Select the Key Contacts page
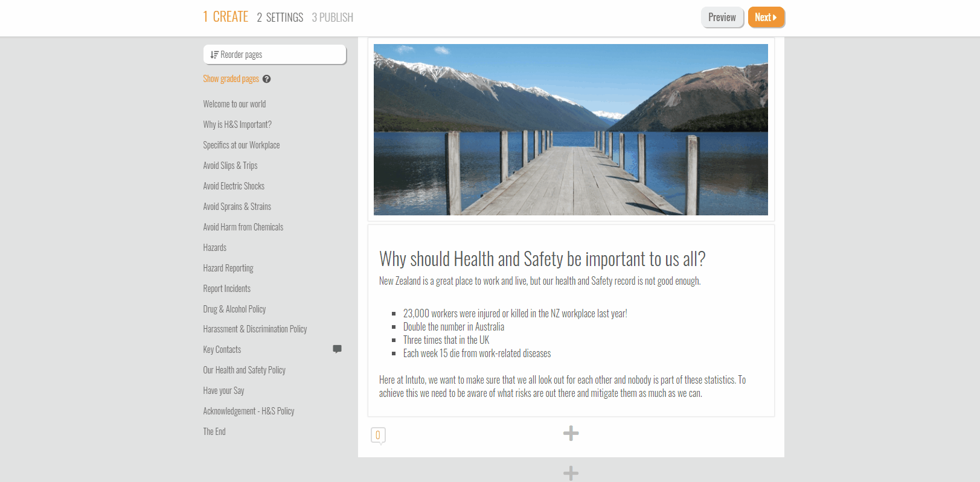 (222, 350)
